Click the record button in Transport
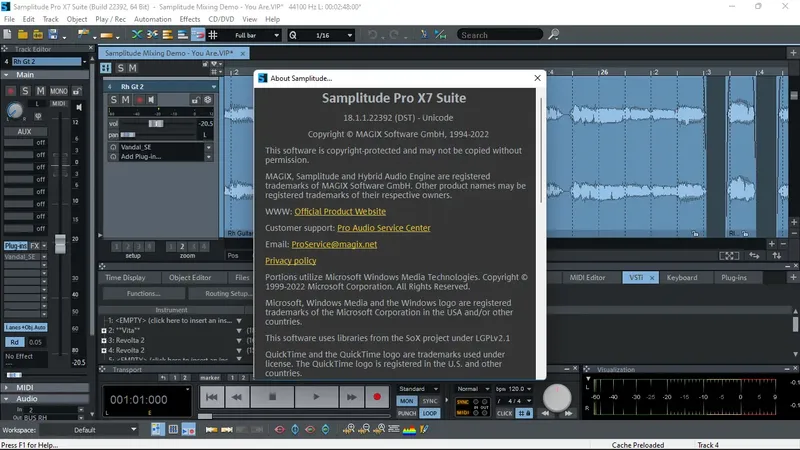 (377, 396)
